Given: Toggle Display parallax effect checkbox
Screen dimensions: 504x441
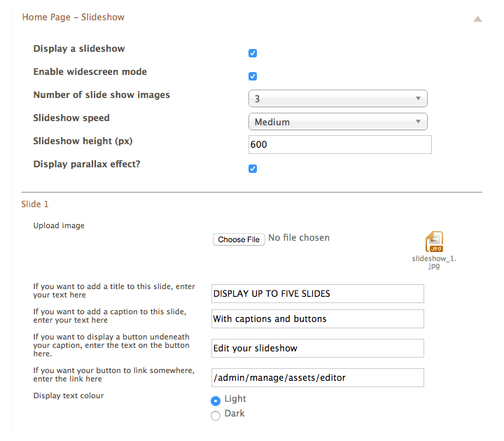Looking at the screenshot, I should click(253, 169).
